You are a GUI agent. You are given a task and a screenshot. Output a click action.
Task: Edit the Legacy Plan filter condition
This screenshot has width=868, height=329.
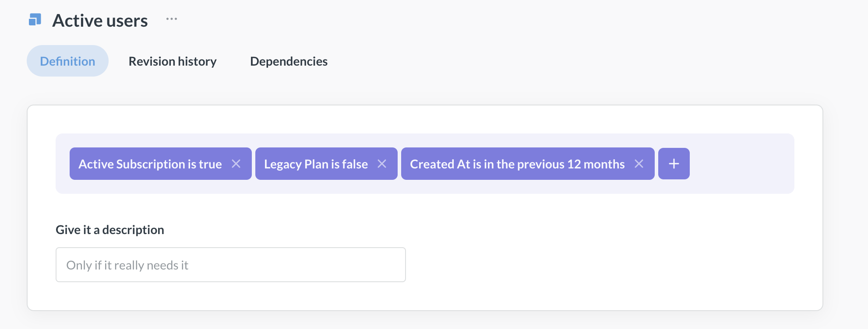point(315,164)
